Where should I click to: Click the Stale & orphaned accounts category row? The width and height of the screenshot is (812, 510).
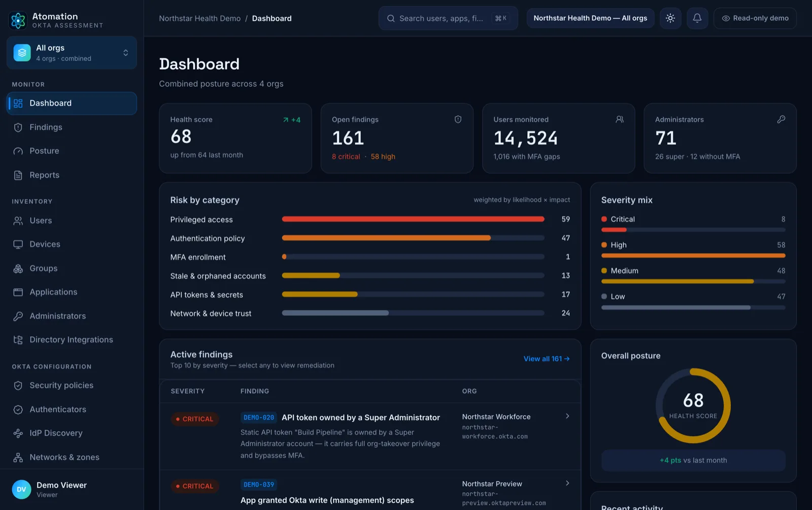pos(370,276)
